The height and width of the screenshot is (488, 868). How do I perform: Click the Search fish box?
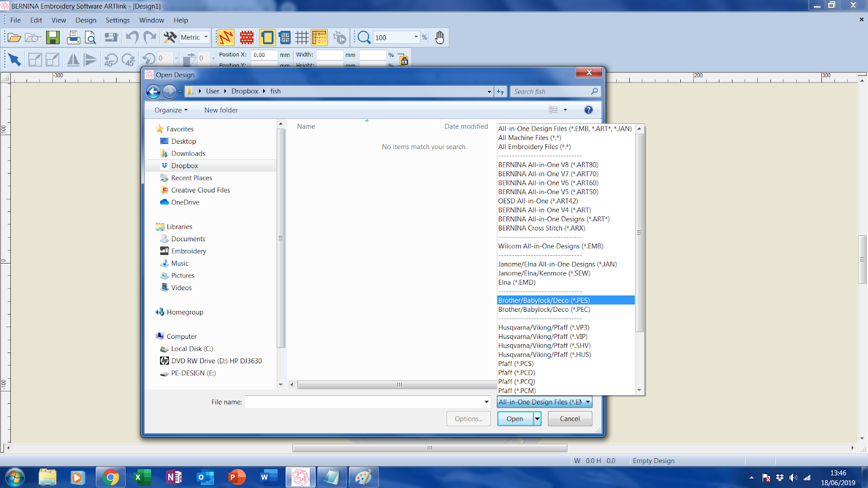[x=554, y=92]
